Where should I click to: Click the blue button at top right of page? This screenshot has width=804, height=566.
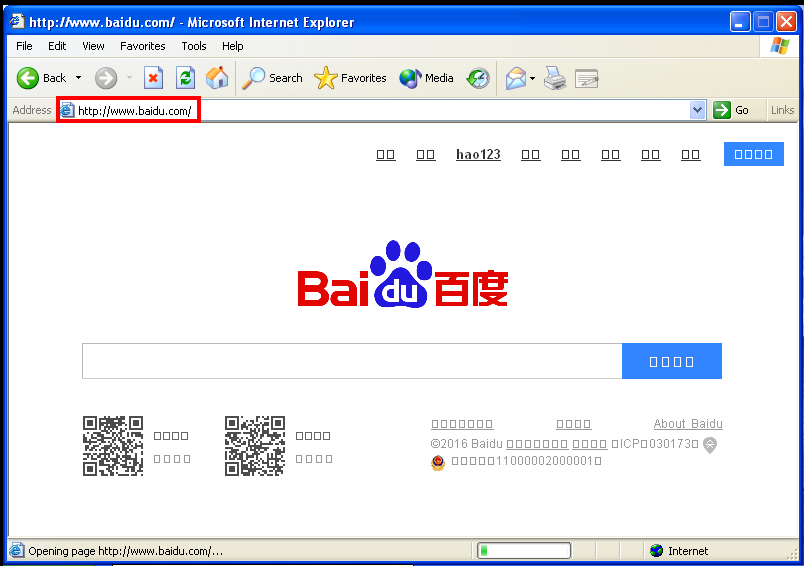point(753,154)
